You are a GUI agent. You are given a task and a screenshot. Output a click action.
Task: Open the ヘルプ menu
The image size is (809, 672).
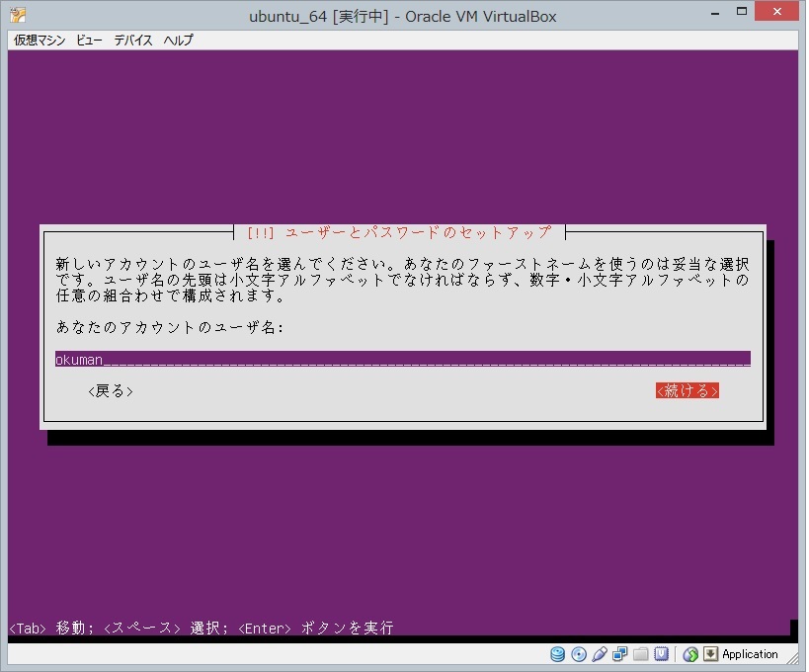pyautogui.click(x=178, y=40)
